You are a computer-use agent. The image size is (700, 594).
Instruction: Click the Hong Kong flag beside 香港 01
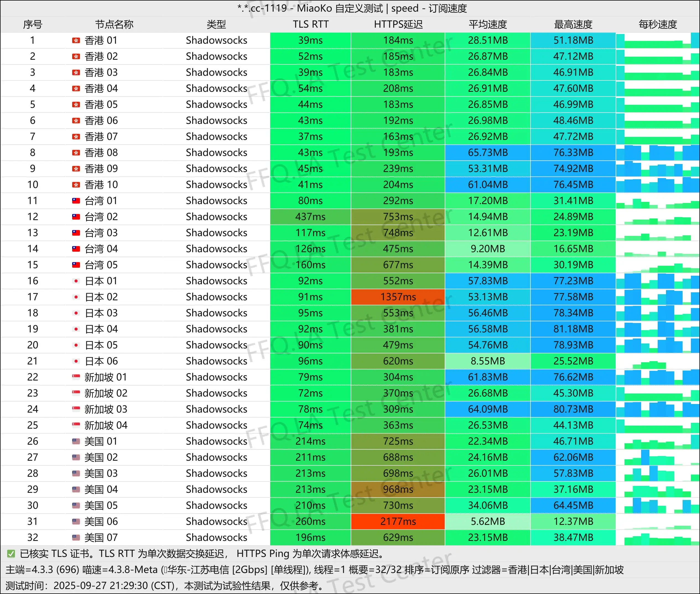coord(76,40)
